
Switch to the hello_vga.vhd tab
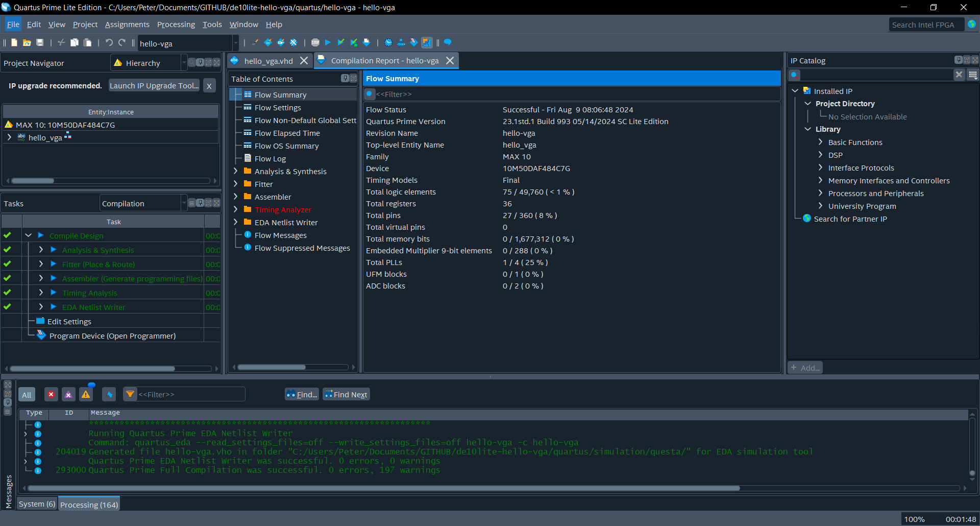click(x=268, y=61)
